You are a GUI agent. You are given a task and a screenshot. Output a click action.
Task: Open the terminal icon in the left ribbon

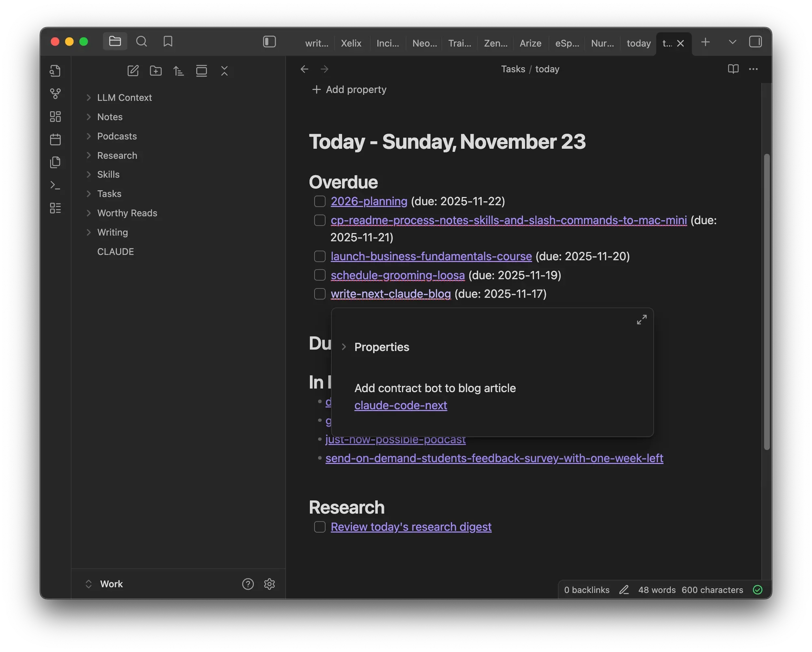(x=56, y=185)
